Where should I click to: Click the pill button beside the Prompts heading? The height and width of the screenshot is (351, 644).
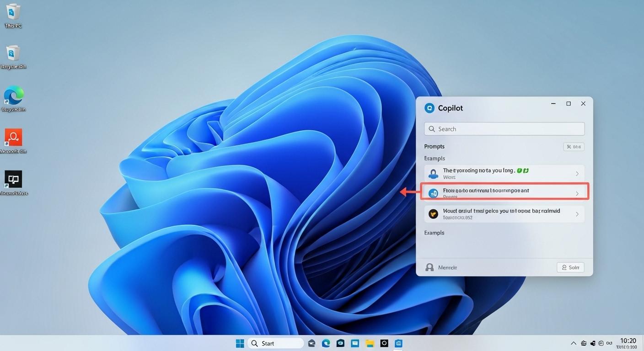click(x=574, y=146)
